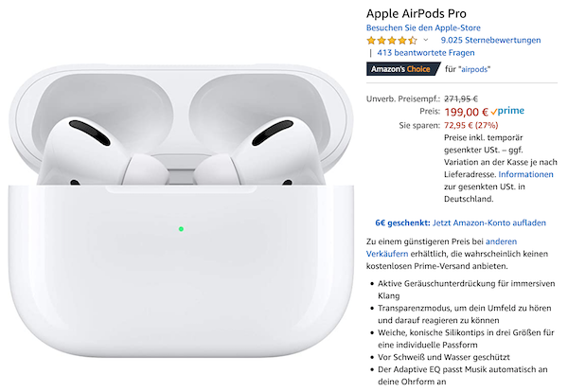Click the green LED on charging case
Image resolution: width=568 pixels, height=392 pixels.
[x=181, y=229]
